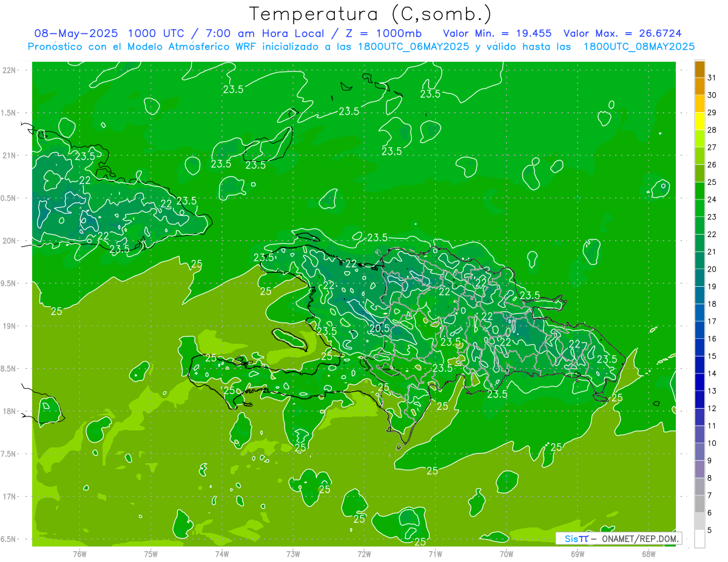Click "Valor Min. = 19.455" in header
The image size is (728, 562).
[497, 33]
